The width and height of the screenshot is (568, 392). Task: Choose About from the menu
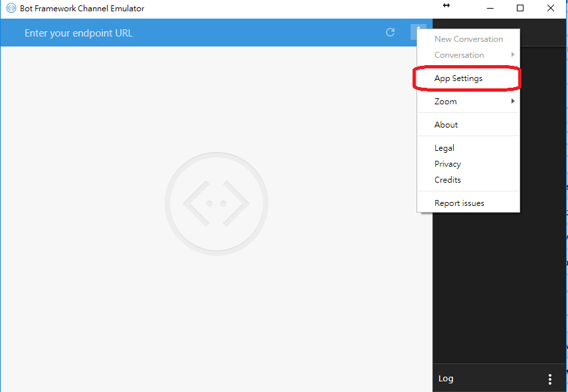click(x=468, y=125)
